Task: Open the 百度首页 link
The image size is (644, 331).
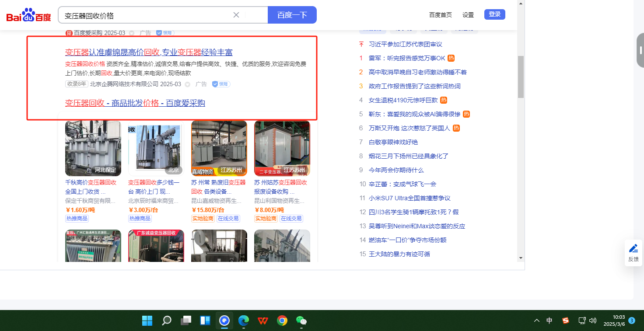Action: [x=441, y=15]
